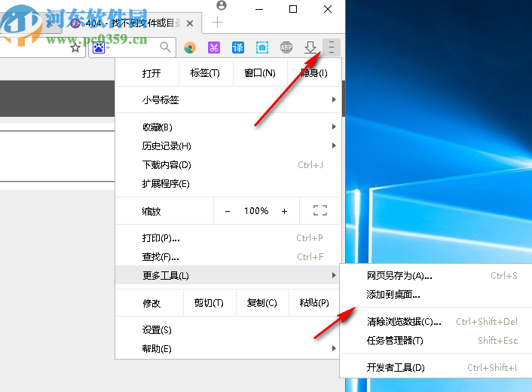
Task: Expand the 历史记录(H) submenu
Action: click(228, 146)
